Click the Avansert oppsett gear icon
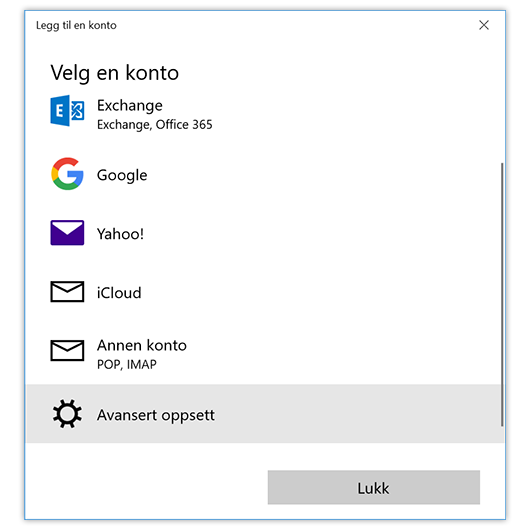 67,414
